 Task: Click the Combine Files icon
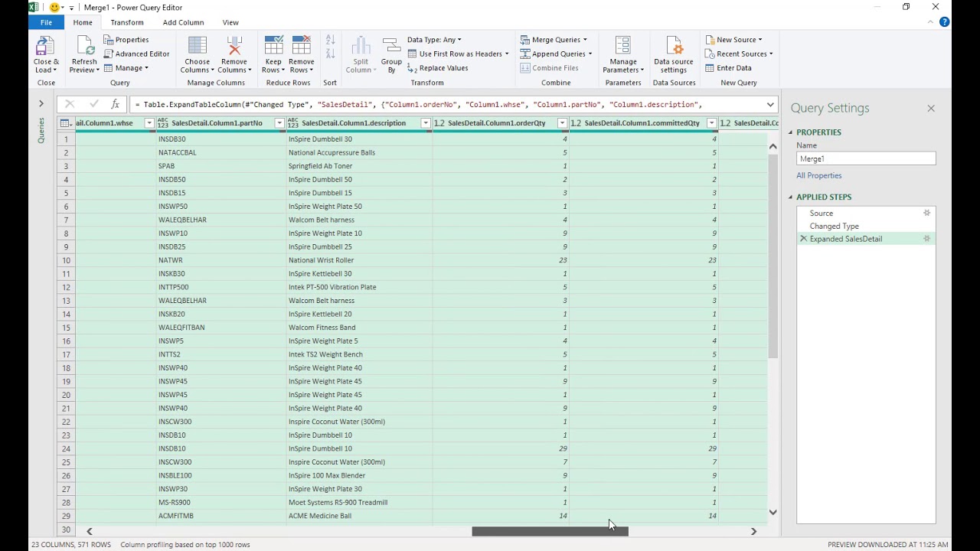(525, 68)
